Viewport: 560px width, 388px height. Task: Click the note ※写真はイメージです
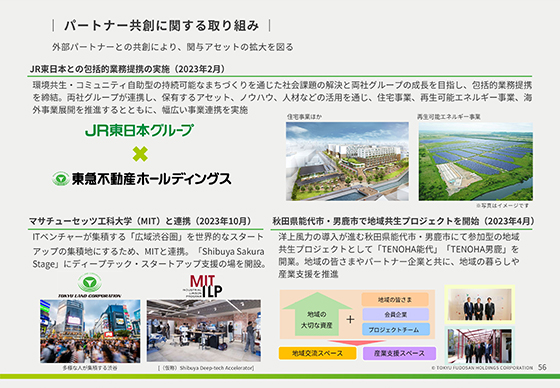click(502, 205)
